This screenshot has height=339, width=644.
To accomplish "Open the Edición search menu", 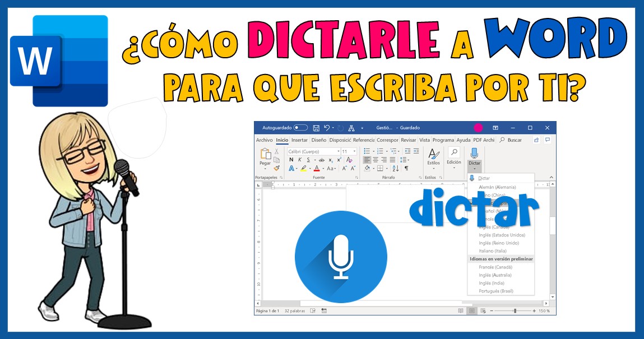I will (454, 158).
